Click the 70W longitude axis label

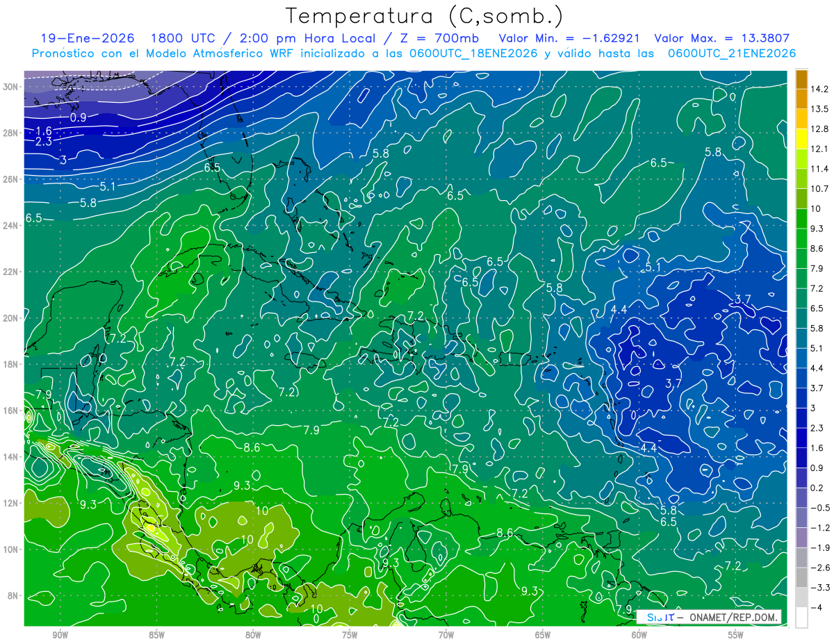pos(446,635)
